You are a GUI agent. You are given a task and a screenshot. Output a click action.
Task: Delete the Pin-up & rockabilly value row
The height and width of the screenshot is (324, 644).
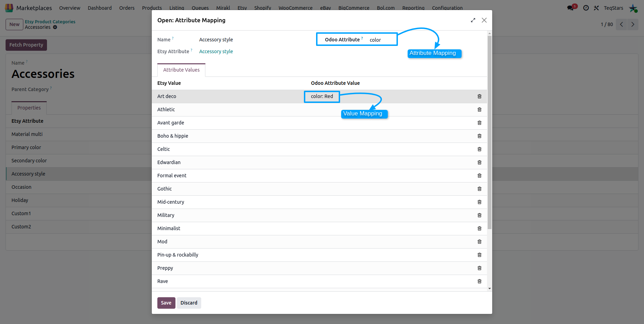[x=479, y=255]
